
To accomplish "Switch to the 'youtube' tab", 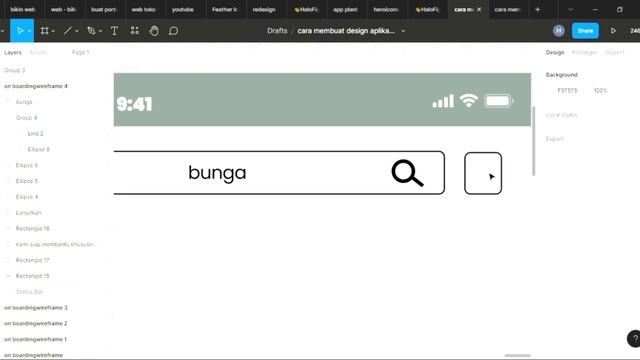I will tap(182, 9).
